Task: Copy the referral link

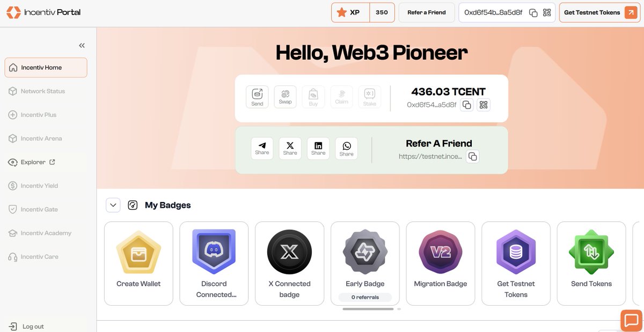Action: pyautogui.click(x=473, y=156)
